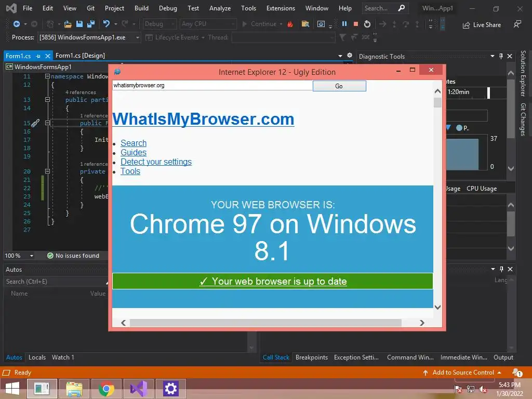532x399 pixels.
Task: Click the Hot Reload flame icon
Action: tap(290, 24)
